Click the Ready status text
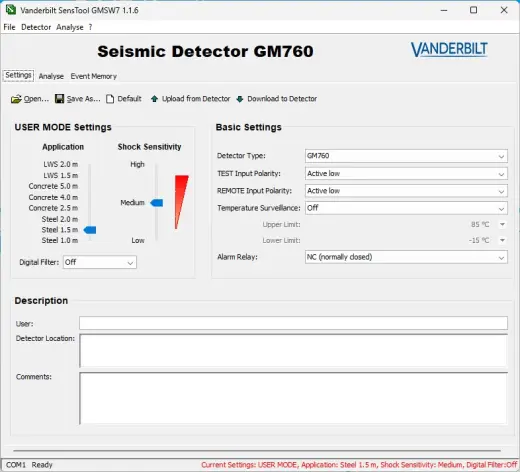 (x=42, y=465)
